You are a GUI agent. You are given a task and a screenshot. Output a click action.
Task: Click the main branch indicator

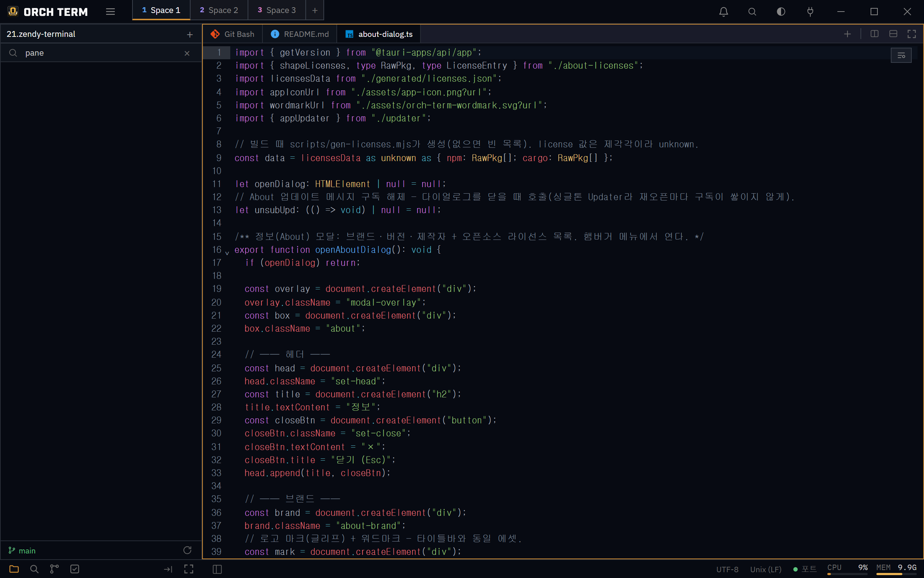22,551
